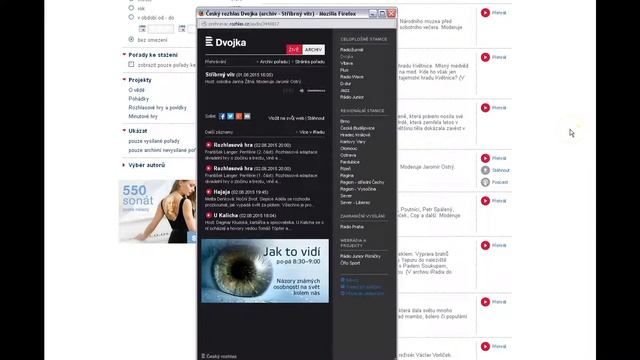Play the Poutníci, Petr Spálený row
The width and height of the screenshot is (640, 360).
point(485,201)
